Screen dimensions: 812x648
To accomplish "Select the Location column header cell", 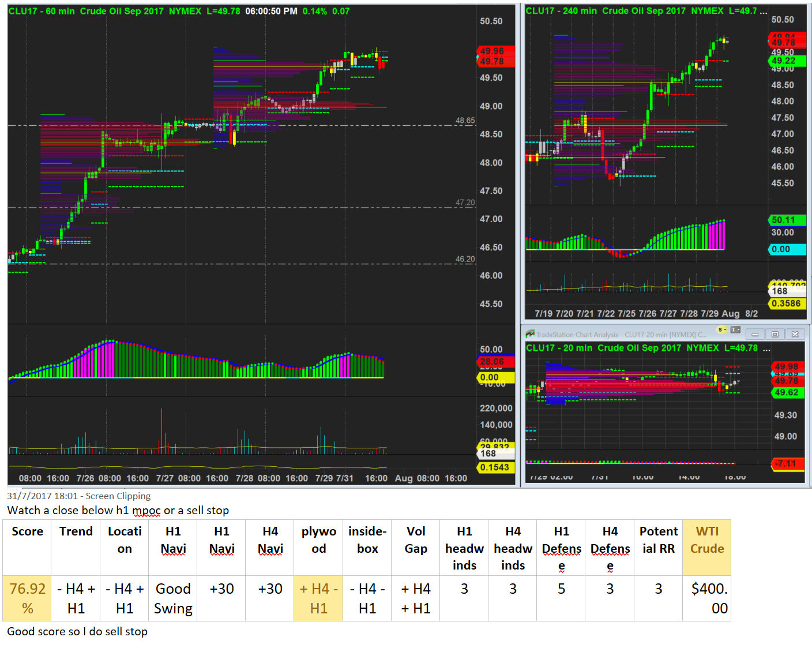I will point(124,548).
